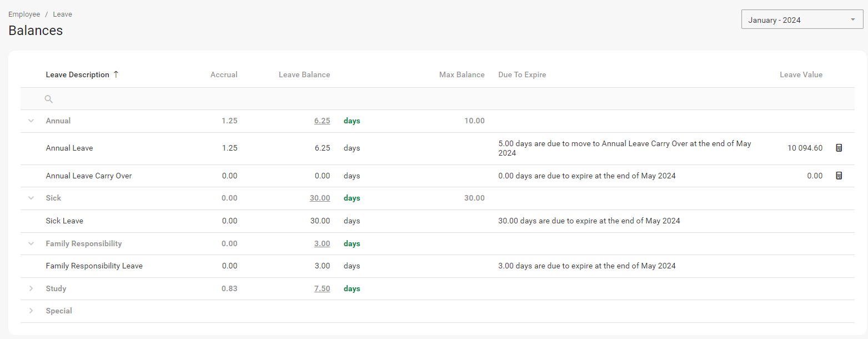Screen dimensions: 868x339
Task: Open the Study 7.50 balance link
Action: [322, 288]
